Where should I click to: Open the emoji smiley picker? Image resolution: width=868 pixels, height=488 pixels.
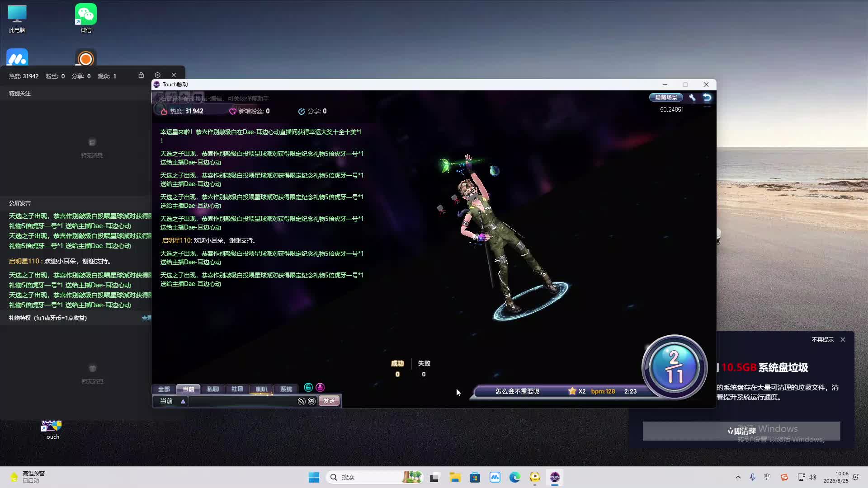pyautogui.click(x=311, y=401)
